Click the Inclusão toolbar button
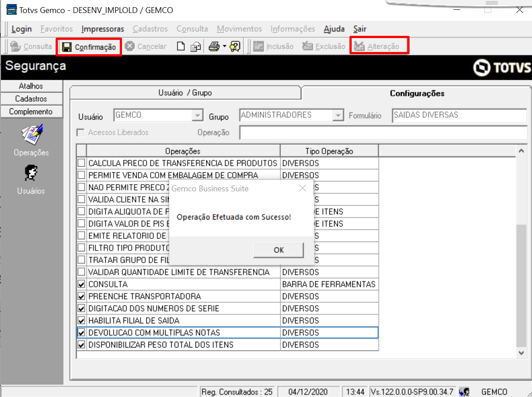Image resolution: width=532 pixels, height=397 pixels. click(274, 47)
